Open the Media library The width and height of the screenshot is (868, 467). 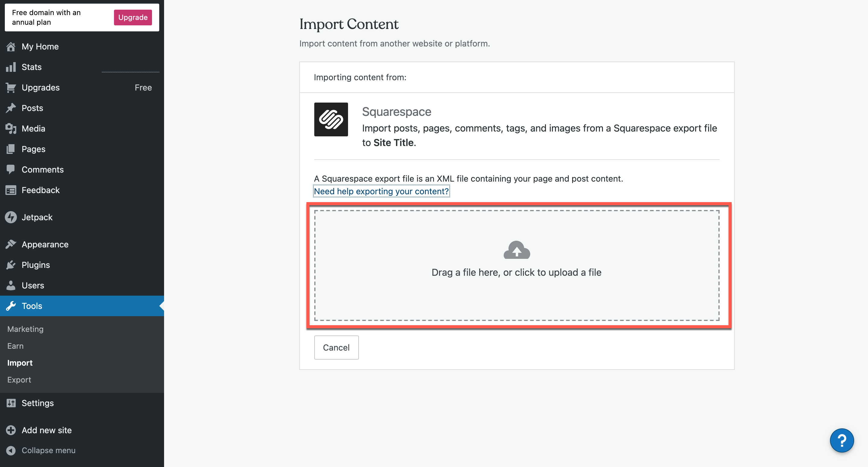(x=33, y=129)
